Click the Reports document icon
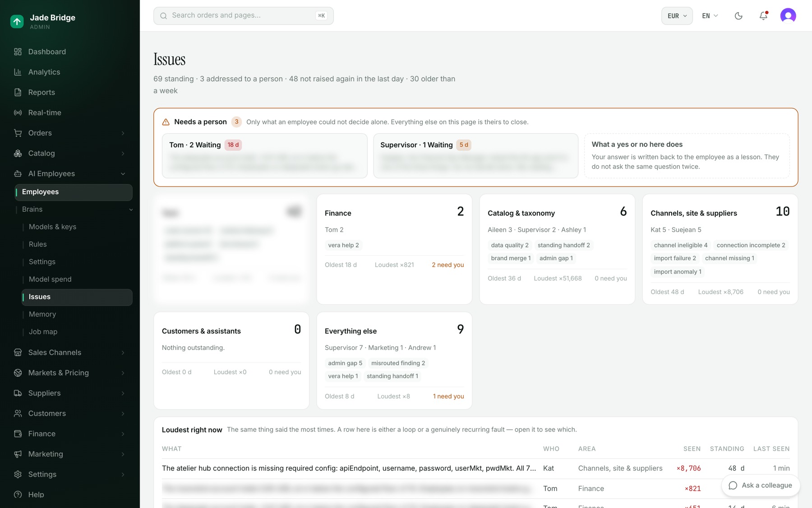Viewport: 812px width, 508px height. point(18,93)
